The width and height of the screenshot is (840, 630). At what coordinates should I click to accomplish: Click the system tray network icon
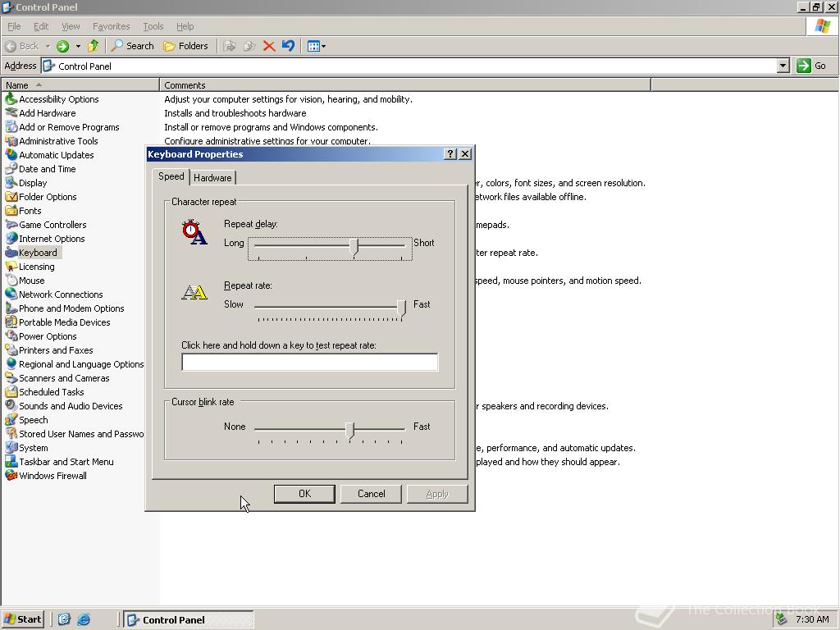tap(782, 620)
